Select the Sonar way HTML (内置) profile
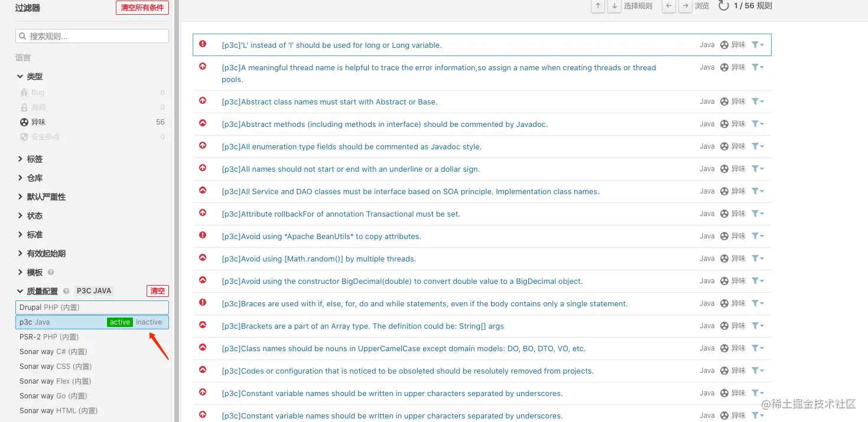This screenshot has height=422, width=868. click(x=92, y=411)
